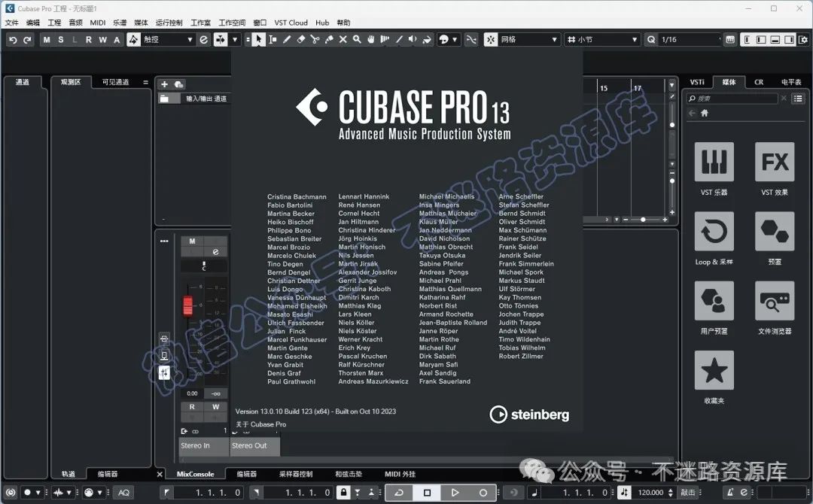Pick the Play speaker tool
813x504 pixels.
tap(413, 39)
